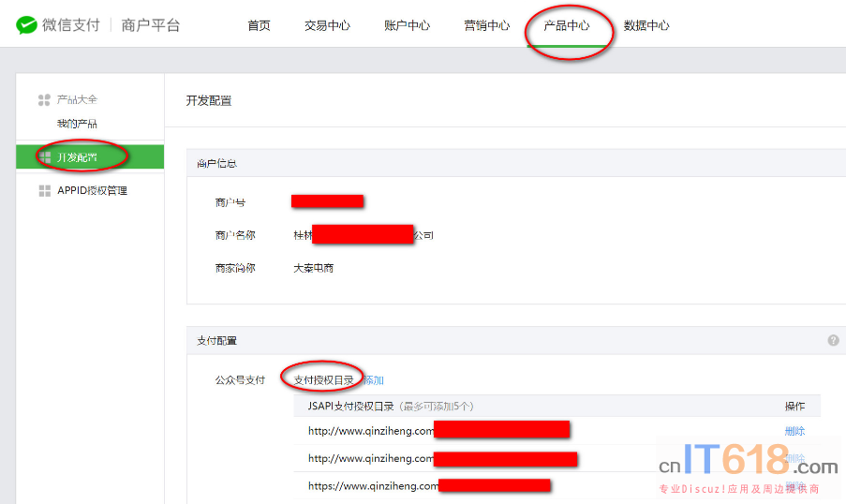This screenshot has width=846, height=504.
Task: Click the 商户号 label
Action: [230, 202]
